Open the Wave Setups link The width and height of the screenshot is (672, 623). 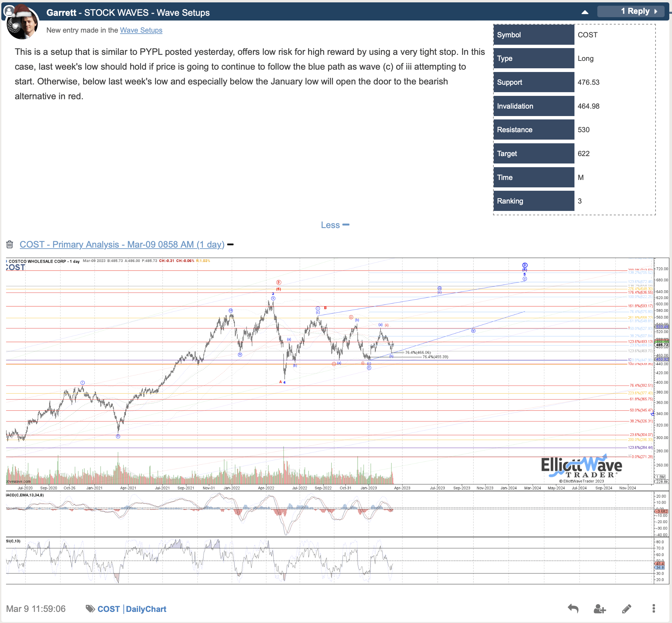(x=141, y=30)
